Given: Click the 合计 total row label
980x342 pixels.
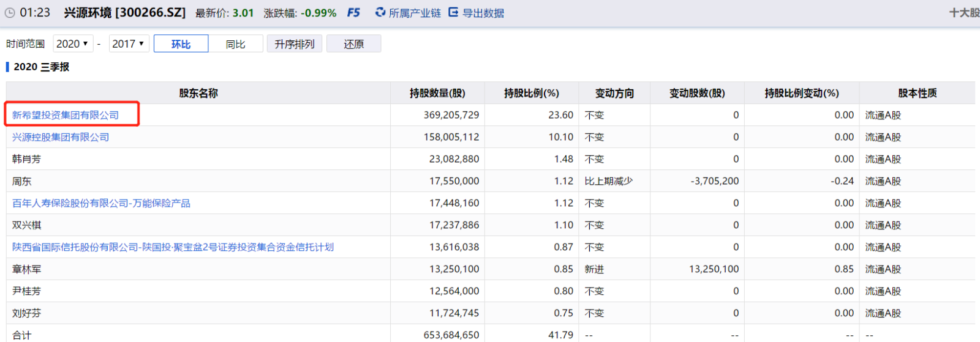Looking at the screenshot, I should (x=21, y=335).
